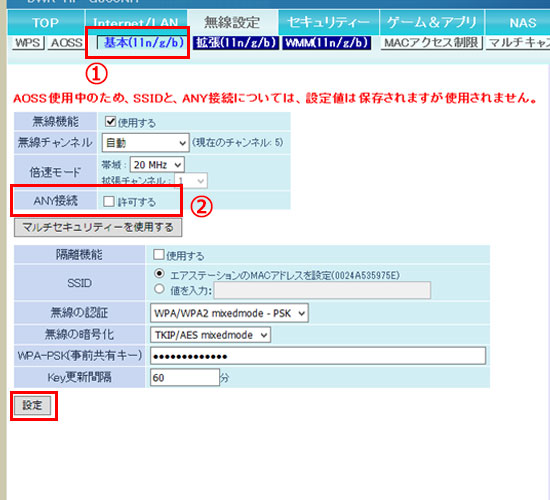The width and height of the screenshot is (550, 500).
Task: Select the エアステーションのMACアドレス SSID radio
Action: tap(159, 273)
